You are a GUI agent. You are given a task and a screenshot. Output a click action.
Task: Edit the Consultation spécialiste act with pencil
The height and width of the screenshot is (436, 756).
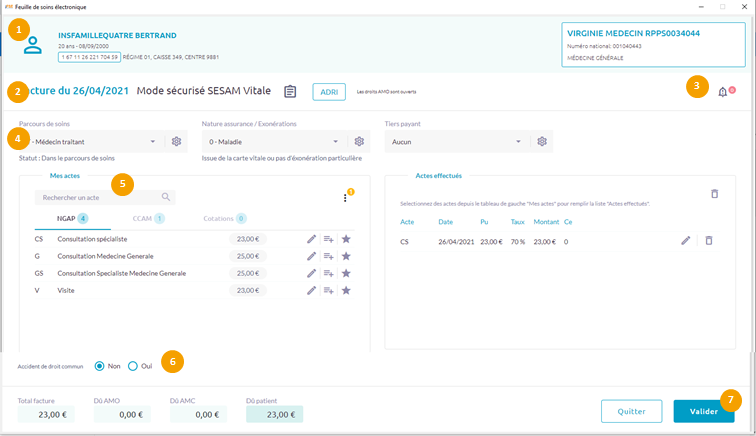coord(311,239)
